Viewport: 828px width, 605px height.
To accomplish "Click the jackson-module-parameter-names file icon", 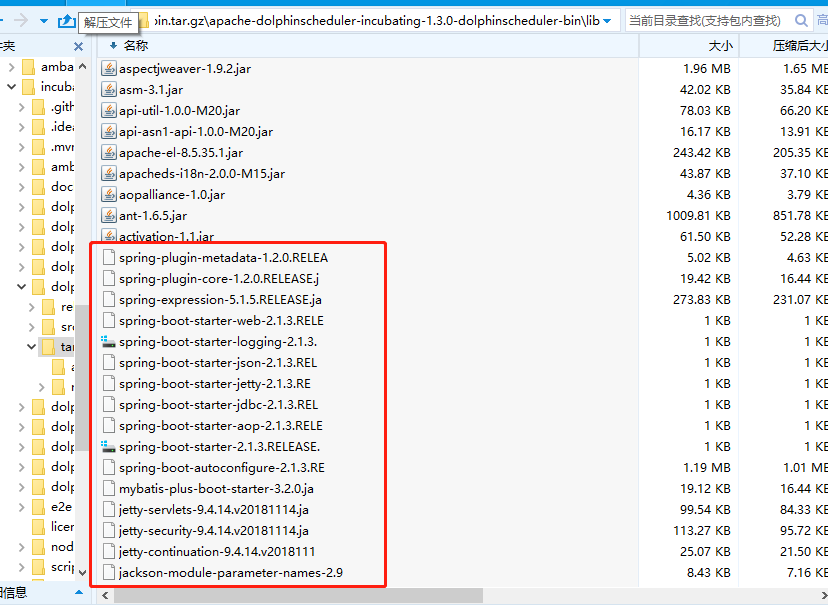I will pyautogui.click(x=109, y=572).
